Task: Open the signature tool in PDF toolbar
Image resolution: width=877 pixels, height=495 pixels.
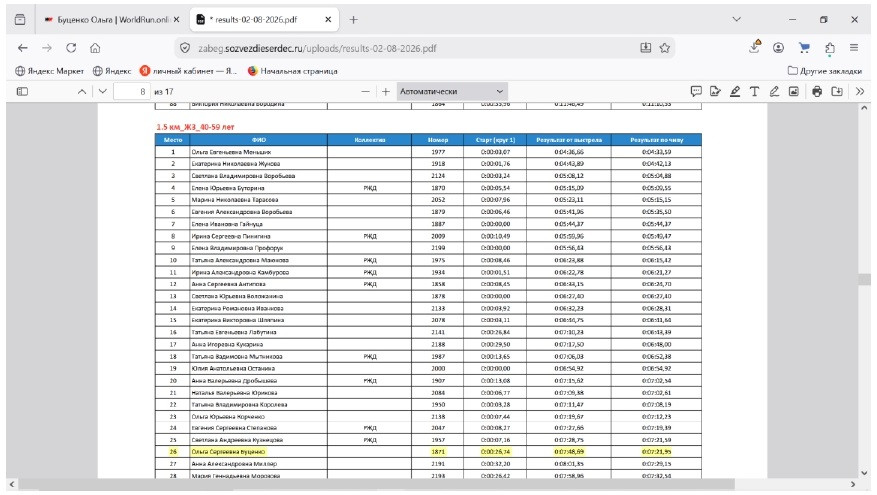Action: click(x=715, y=91)
